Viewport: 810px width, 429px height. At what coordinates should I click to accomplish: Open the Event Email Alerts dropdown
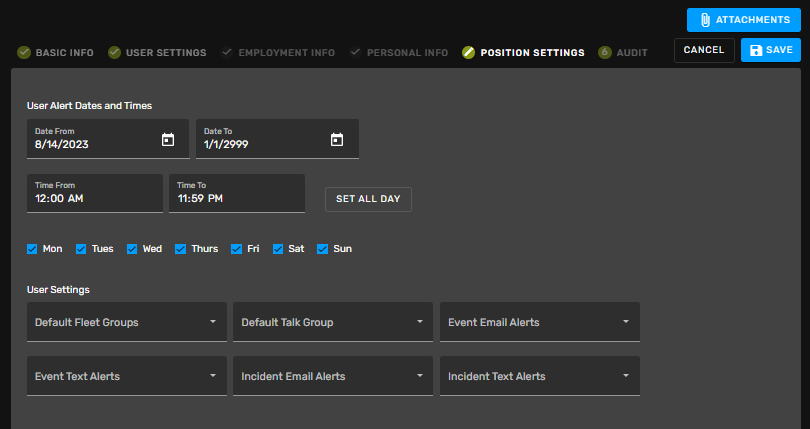pyautogui.click(x=540, y=322)
